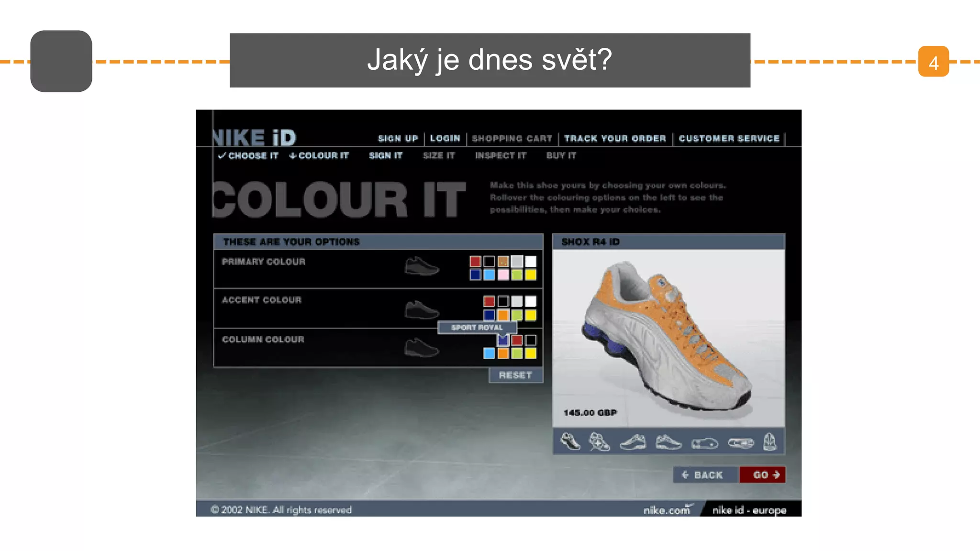Screen dimensions: 980x551
Task: Choose the grey accent colour swatch
Action: [x=517, y=301]
